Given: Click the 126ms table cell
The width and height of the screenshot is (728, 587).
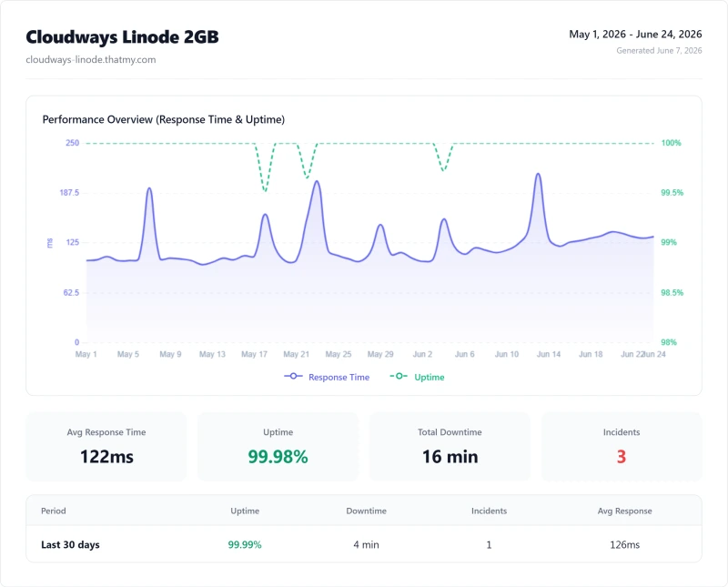Looking at the screenshot, I should click(x=624, y=545).
